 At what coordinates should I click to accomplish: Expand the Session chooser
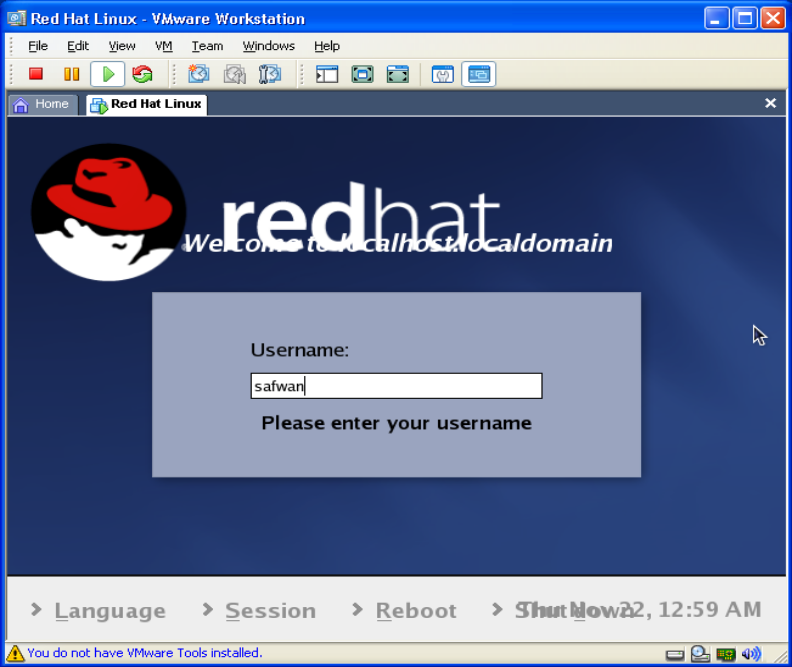[269, 610]
